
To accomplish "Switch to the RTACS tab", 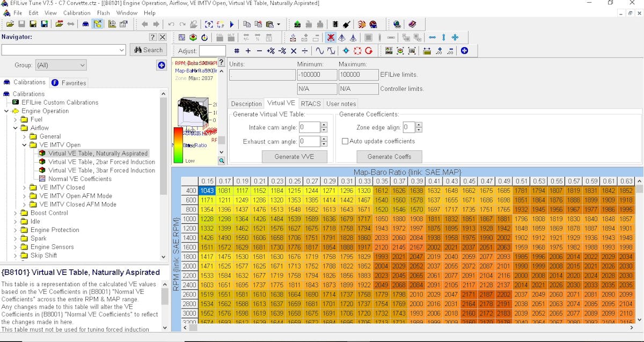I will click(311, 104).
